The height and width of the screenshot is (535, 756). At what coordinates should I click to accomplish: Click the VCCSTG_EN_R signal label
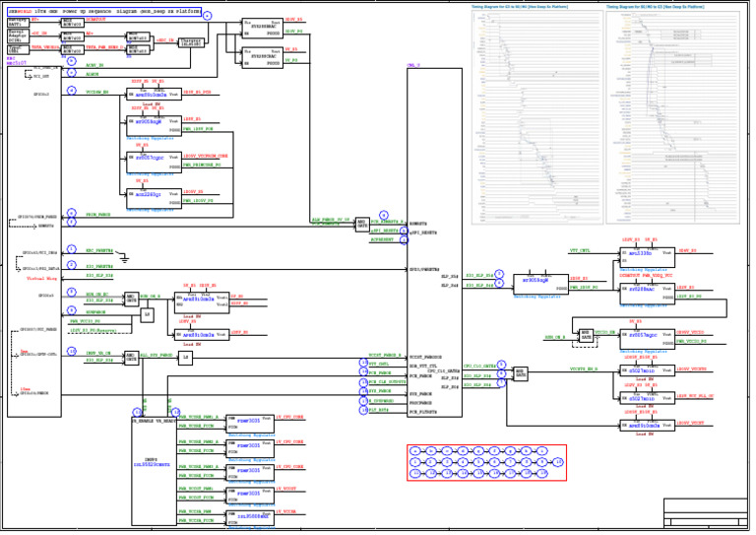(x=584, y=368)
